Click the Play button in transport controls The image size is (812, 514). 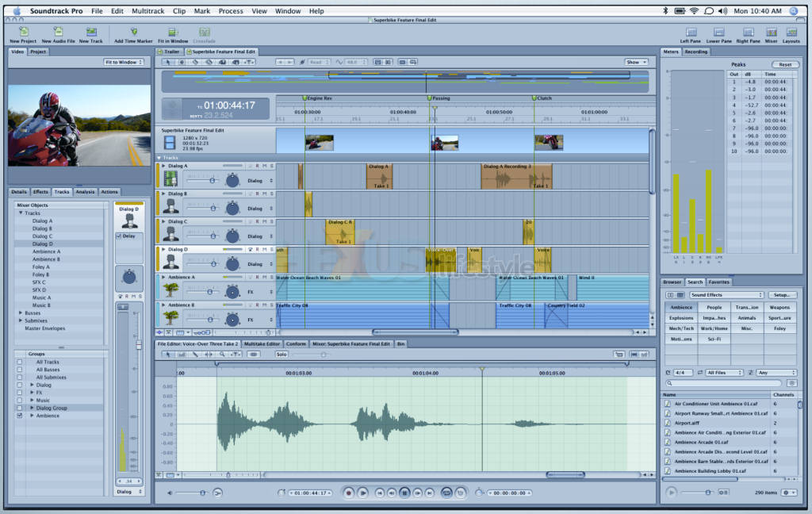pyautogui.click(x=363, y=493)
